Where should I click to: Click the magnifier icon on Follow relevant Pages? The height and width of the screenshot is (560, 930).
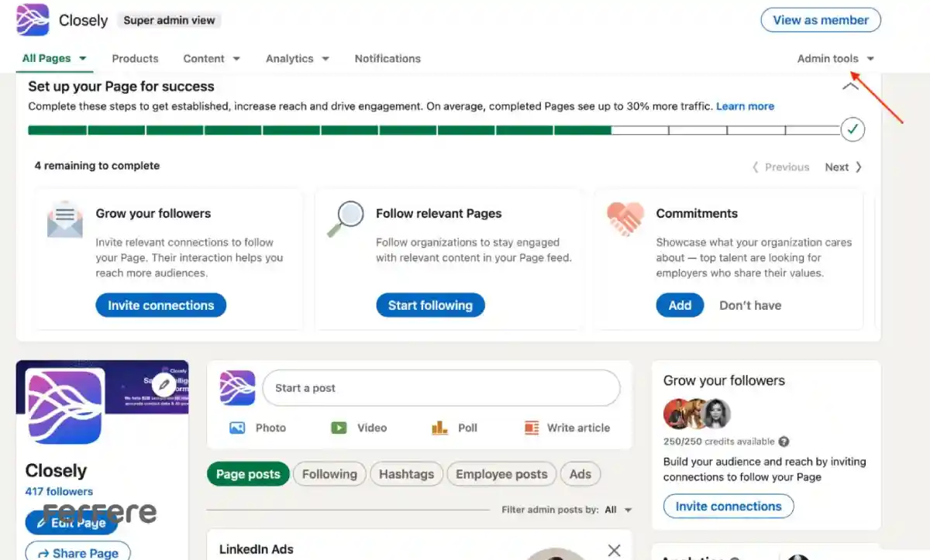point(345,218)
